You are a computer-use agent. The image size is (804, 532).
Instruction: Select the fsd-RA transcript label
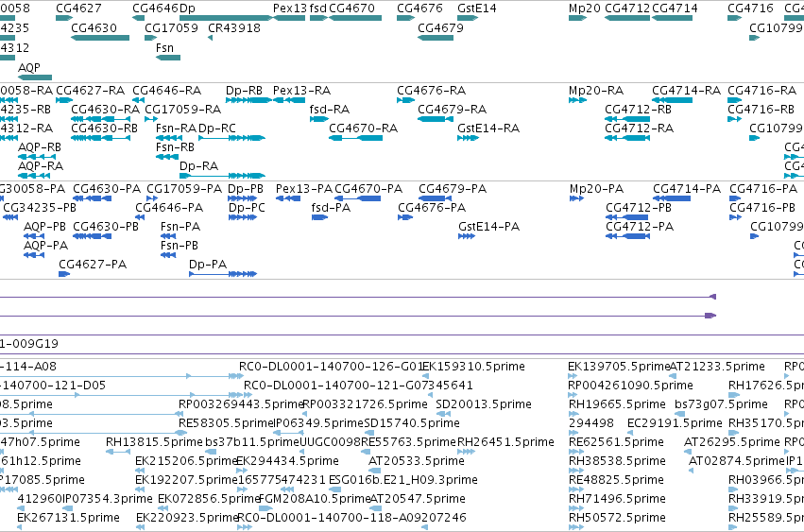(x=329, y=110)
